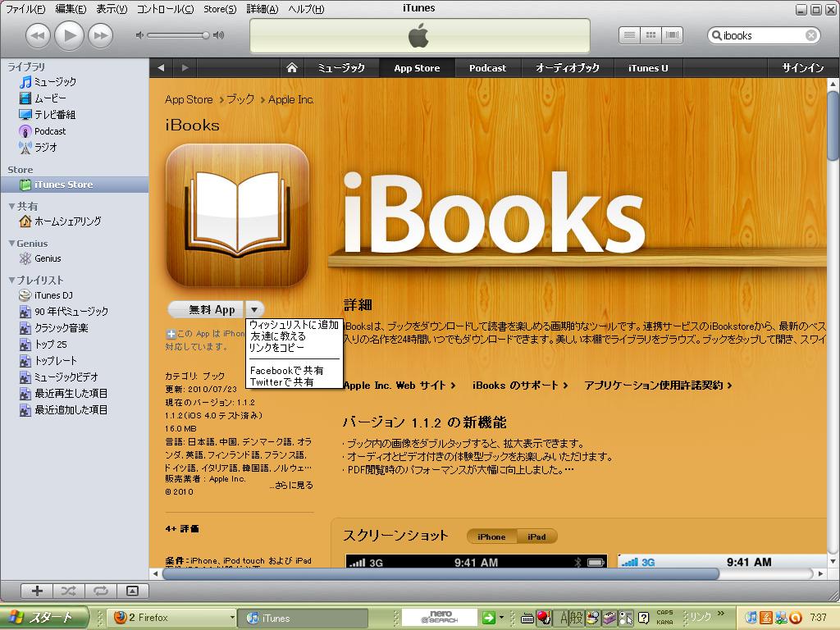Image resolution: width=840 pixels, height=630 pixels.
Task: Adjust the volume slider
Action: [180, 35]
